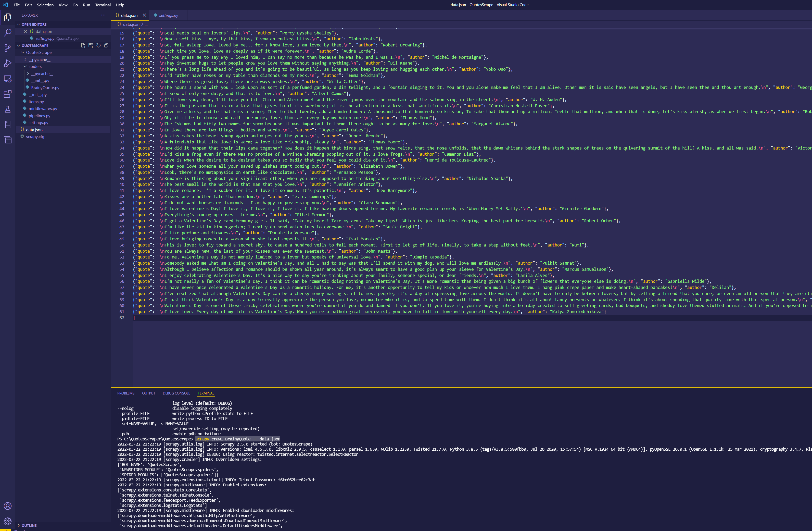The height and width of the screenshot is (531, 812).
Task: Open the View menu
Action: [63, 5]
